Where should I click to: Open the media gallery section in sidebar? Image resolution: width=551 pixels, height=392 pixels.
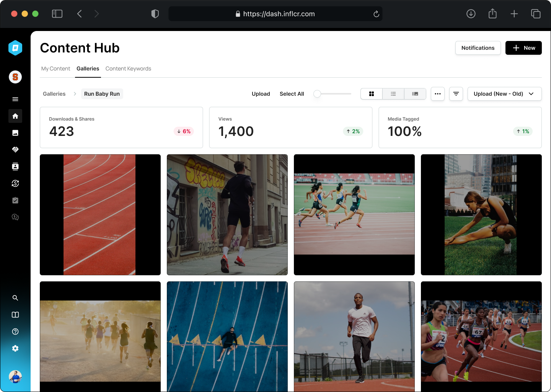pyautogui.click(x=15, y=133)
